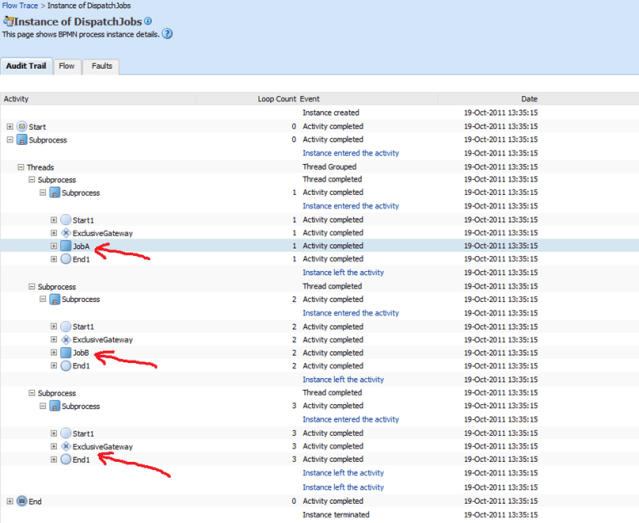Click the JobA activity icon

click(x=66, y=246)
